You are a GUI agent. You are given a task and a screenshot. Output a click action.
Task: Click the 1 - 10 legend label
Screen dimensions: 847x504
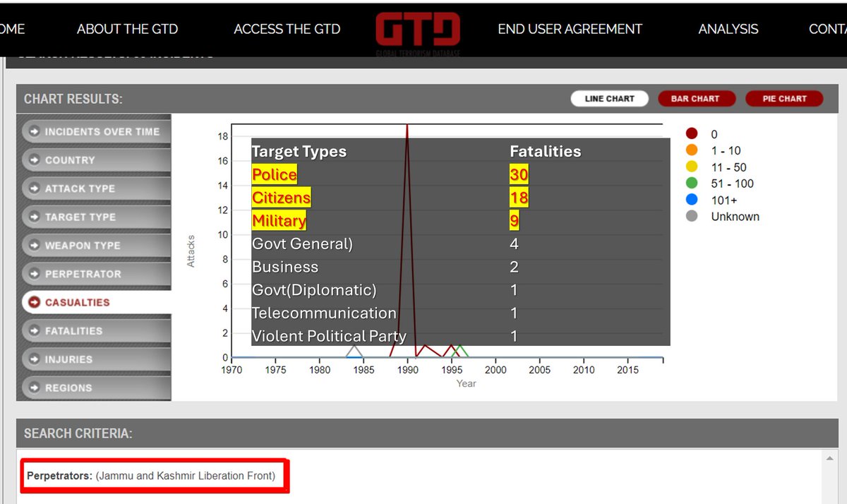[726, 150]
